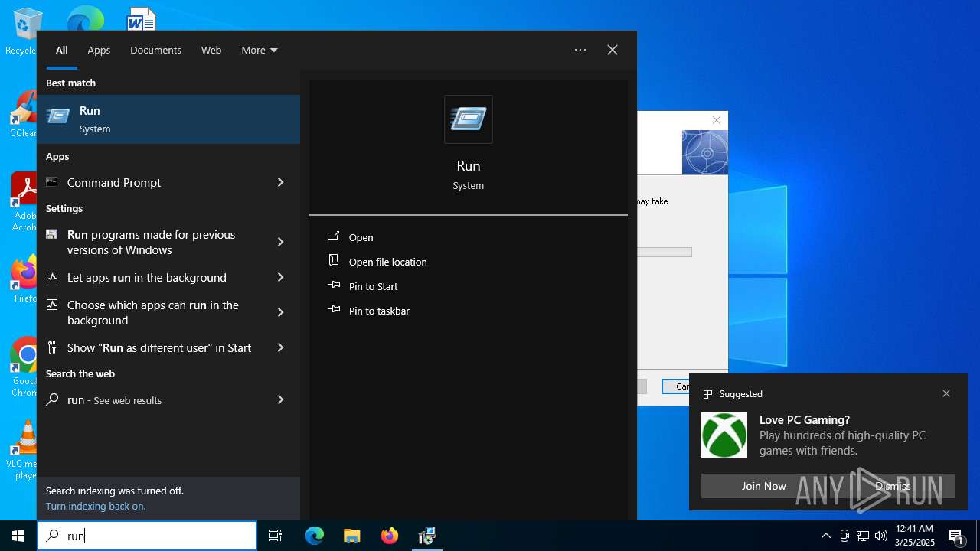Click the Open action icon

334,236
